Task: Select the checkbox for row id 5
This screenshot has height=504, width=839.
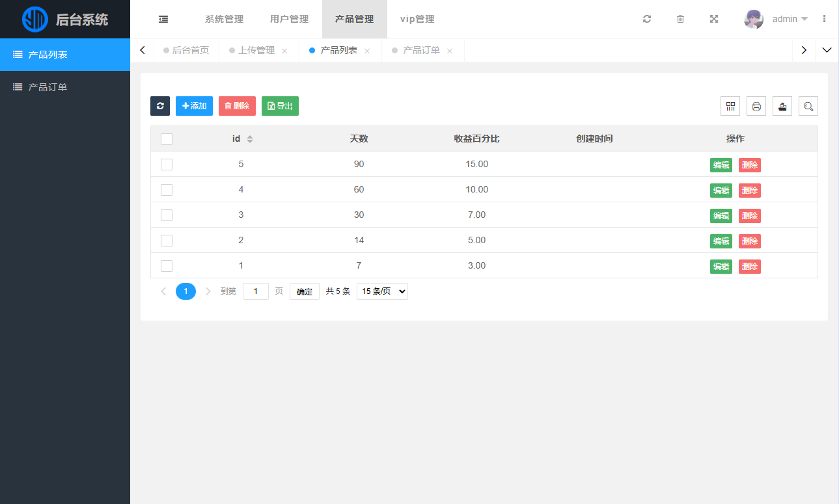Action: [x=167, y=165]
